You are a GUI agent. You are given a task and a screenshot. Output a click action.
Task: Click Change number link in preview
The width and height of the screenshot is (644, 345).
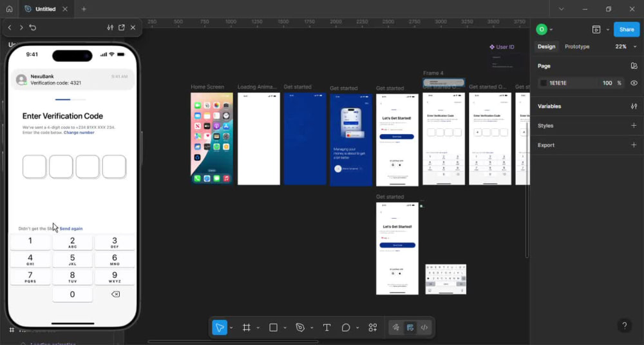tap(79, 132)
